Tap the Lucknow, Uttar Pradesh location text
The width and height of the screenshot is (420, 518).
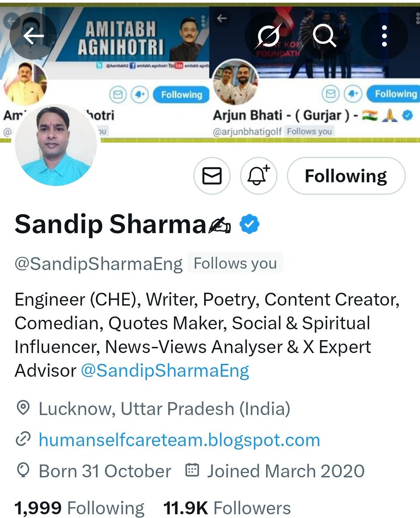pos(164,408)
